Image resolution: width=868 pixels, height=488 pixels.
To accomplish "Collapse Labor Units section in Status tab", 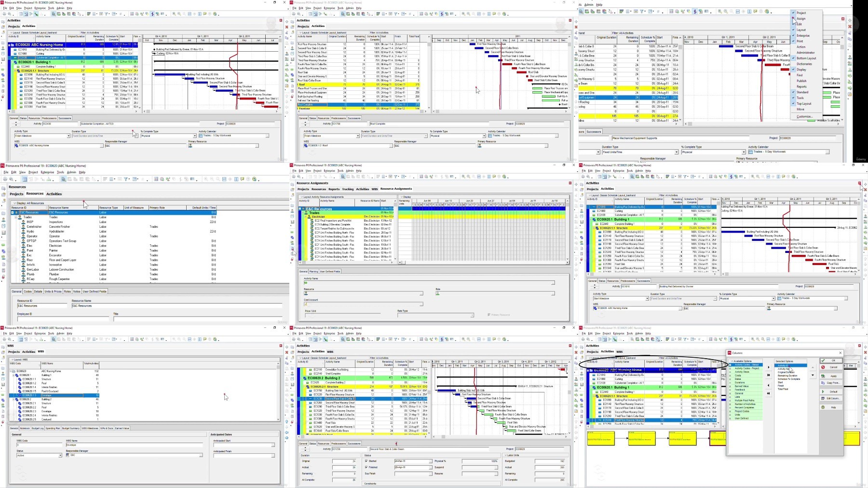I will point(505,455).
